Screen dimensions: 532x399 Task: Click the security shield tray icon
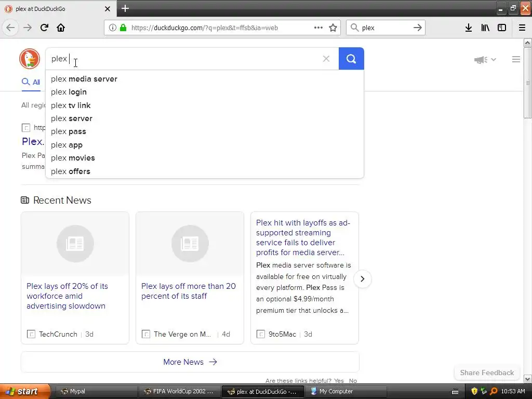[x=474, y=391]
